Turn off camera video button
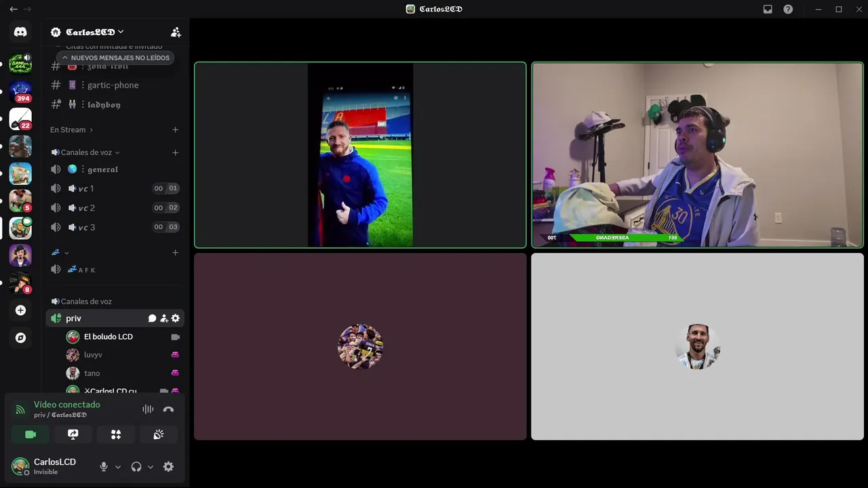The height and width of the screenshot is (488, 868). click(x=31, y=434)
